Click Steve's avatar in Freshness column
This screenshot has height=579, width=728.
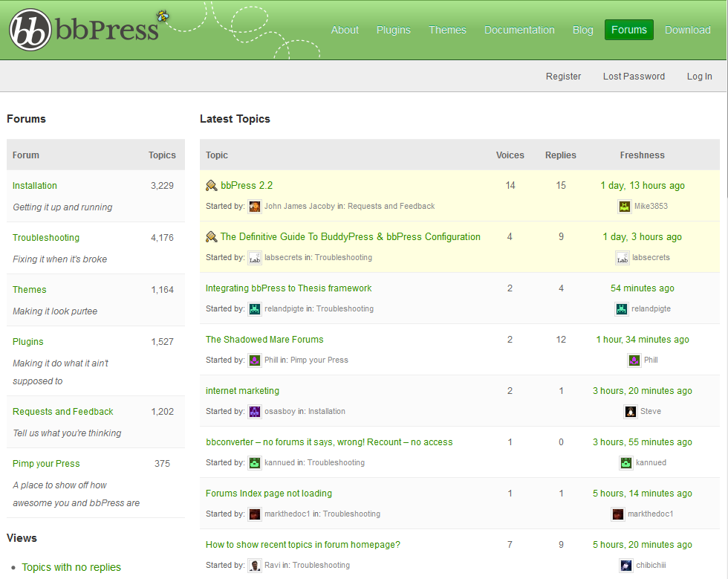(x=631, y=412)
